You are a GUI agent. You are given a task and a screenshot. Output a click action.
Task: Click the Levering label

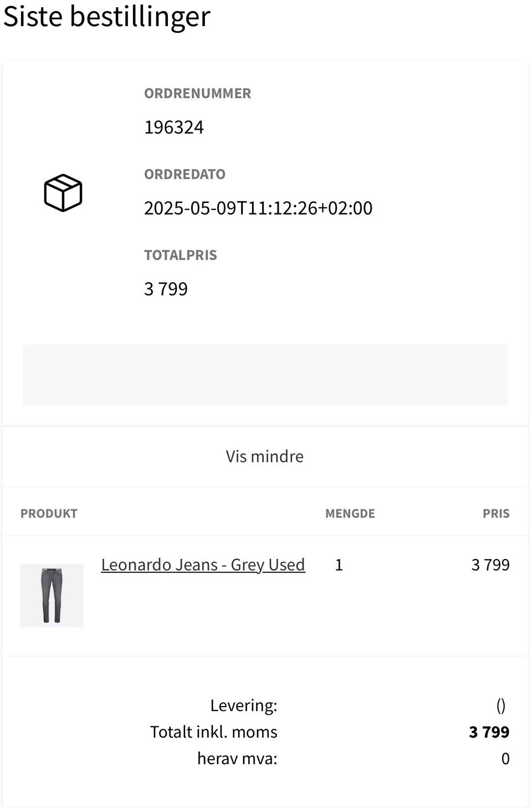click(x=243, y=705)
